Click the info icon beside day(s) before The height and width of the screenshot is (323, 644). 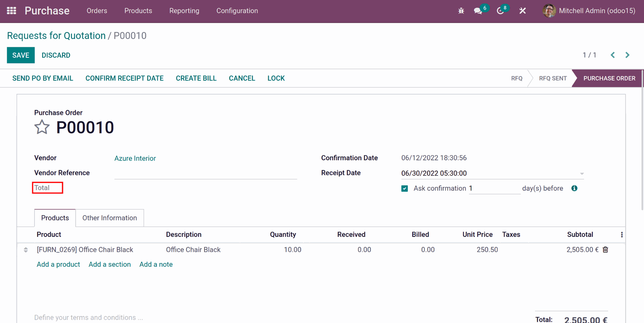[x=574, y=188]
